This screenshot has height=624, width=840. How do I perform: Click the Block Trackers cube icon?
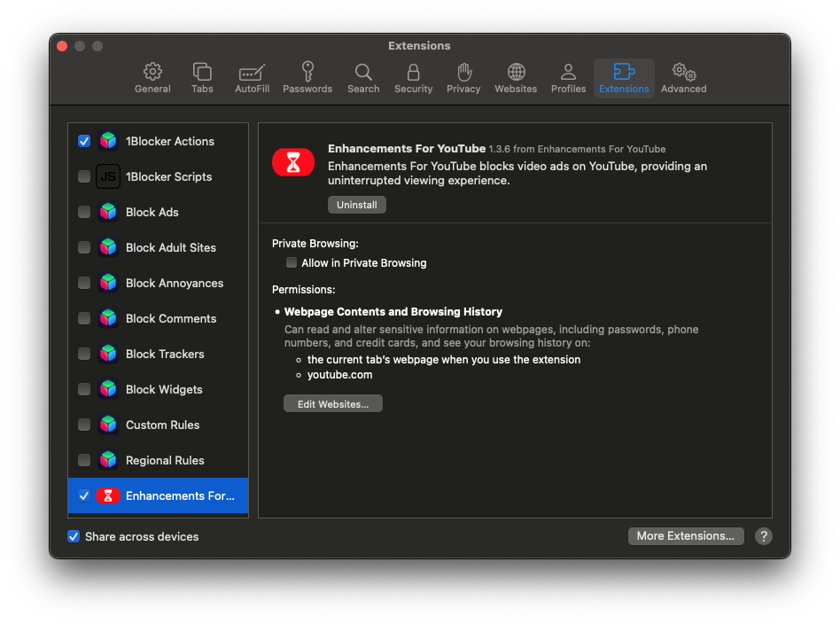tap(108, 354)
